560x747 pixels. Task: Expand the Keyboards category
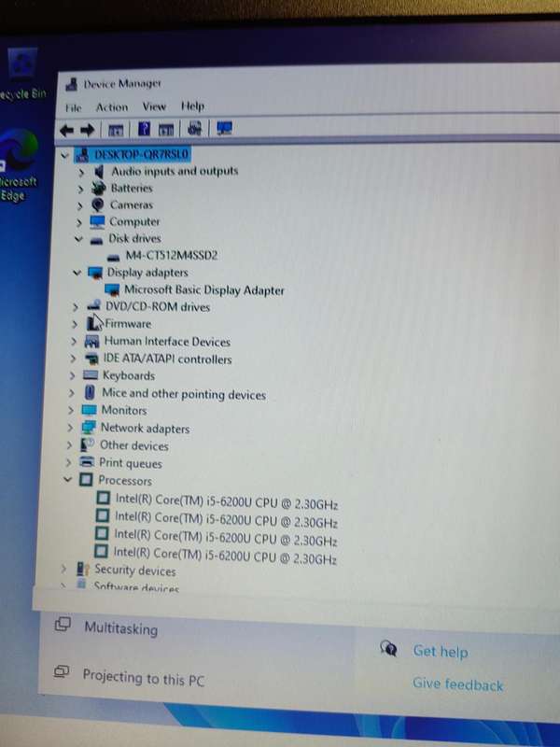[72, 375]
